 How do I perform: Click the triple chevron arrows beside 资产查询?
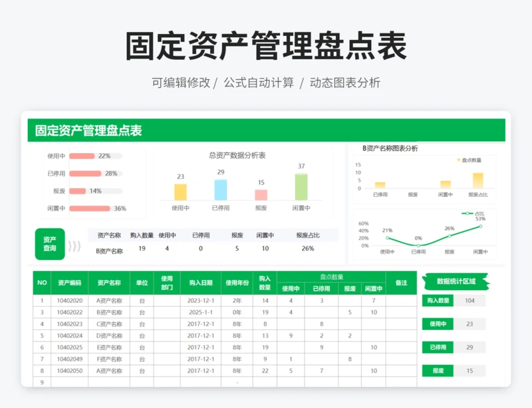[74, 246]
